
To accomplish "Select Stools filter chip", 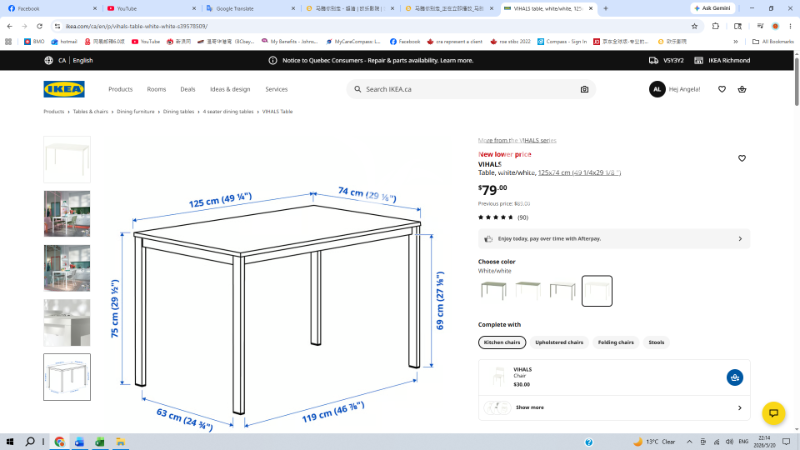I will click(656, 342).
